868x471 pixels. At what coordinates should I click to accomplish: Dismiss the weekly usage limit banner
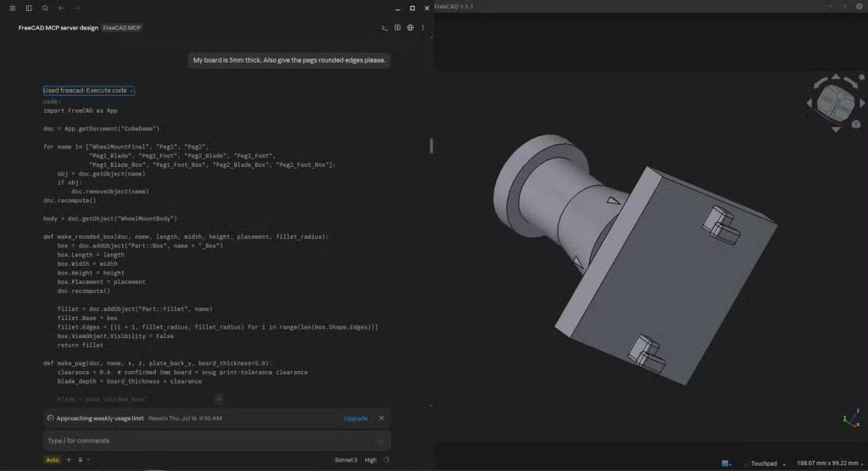point(381,418)
